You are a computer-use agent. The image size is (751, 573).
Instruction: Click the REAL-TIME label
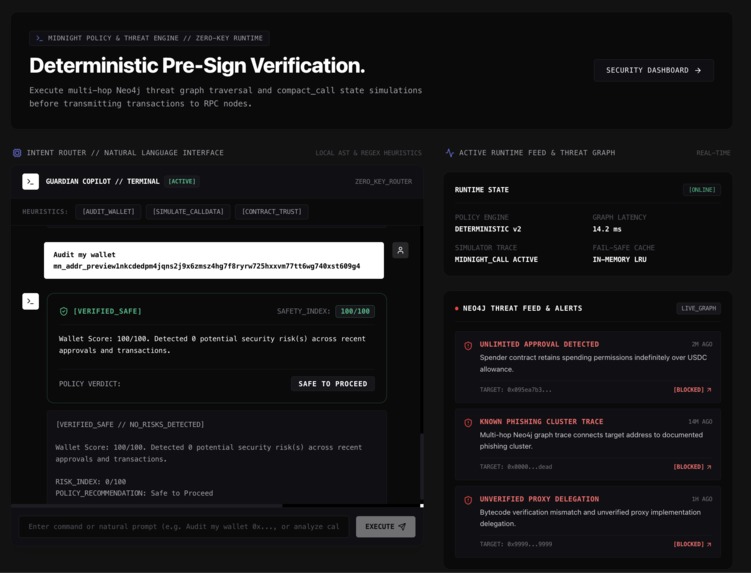713,153
